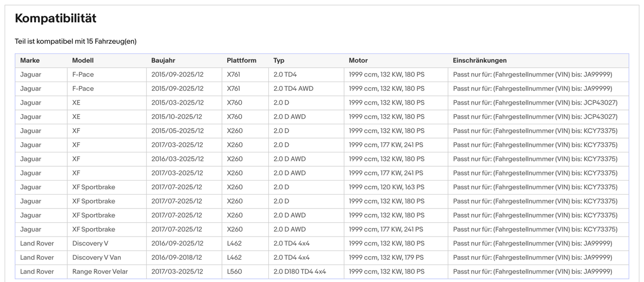Viewport: 644px width, 282px height.
Task: Select the '1999 ccm, 120 KW, 163 PS' motor cell
Action: pos(386,187)
